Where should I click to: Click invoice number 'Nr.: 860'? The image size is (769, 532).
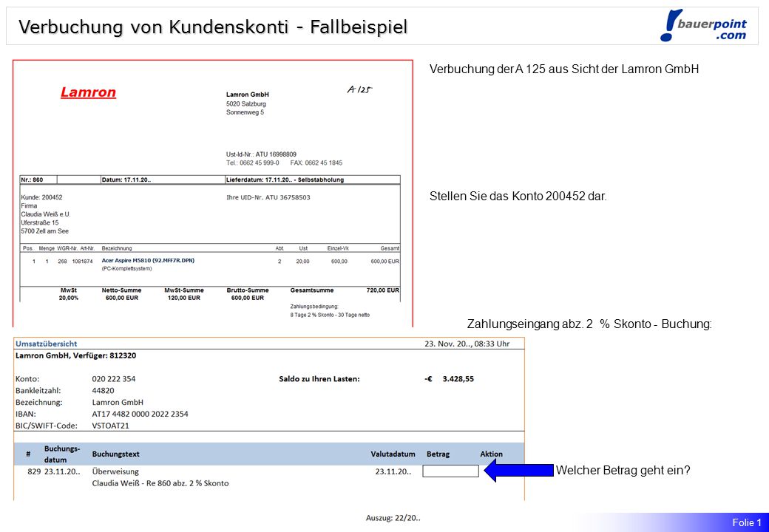(32, 180)
